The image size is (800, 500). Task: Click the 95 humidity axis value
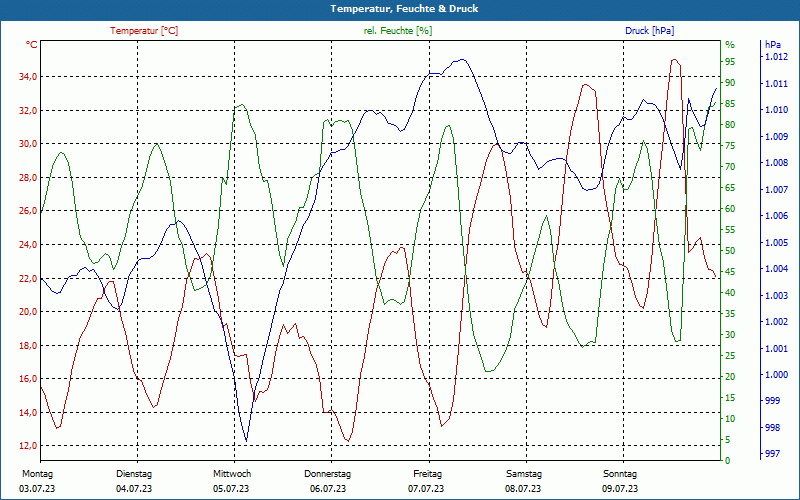[730, 62]
